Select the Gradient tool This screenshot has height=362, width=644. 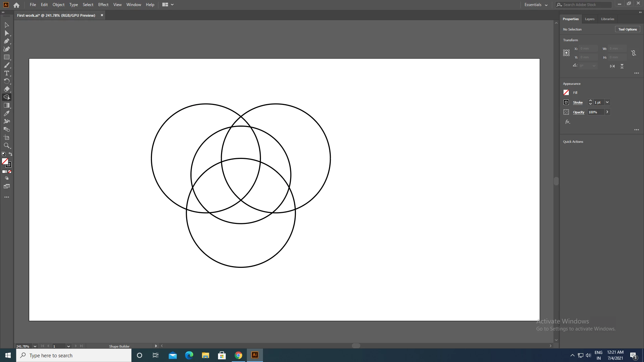click(6, 105)
